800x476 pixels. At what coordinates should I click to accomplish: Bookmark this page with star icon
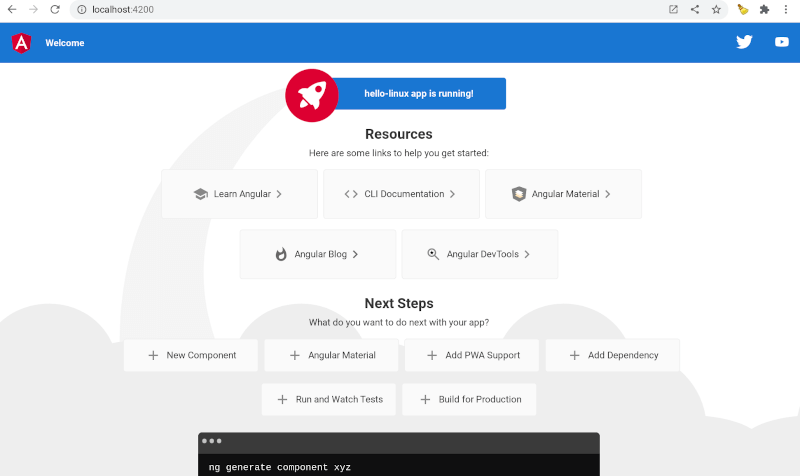click(716, 9)
